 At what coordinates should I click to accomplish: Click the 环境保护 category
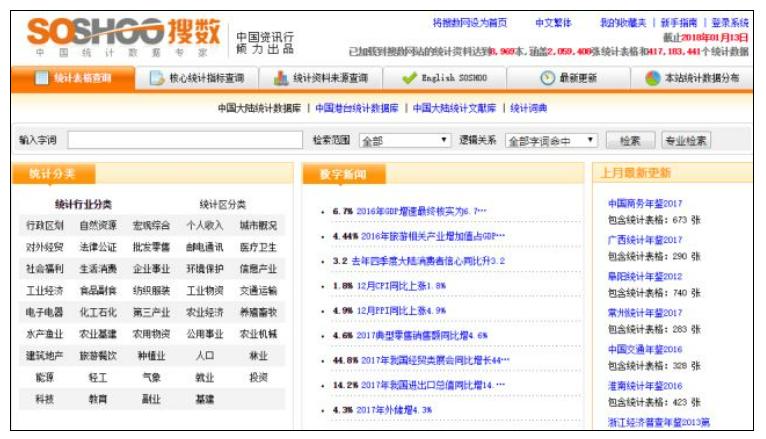(x=205, y=269)
